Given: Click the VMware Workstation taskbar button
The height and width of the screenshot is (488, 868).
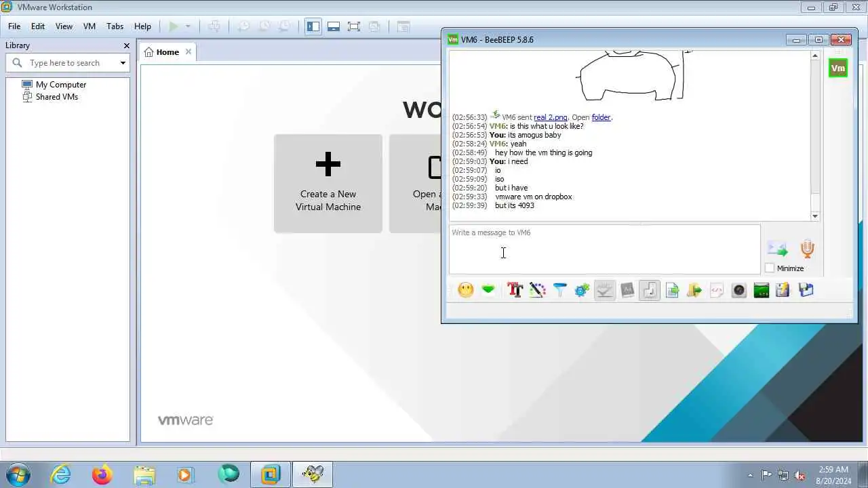Looking at the screenshot, I should click(x=271, y=474).
